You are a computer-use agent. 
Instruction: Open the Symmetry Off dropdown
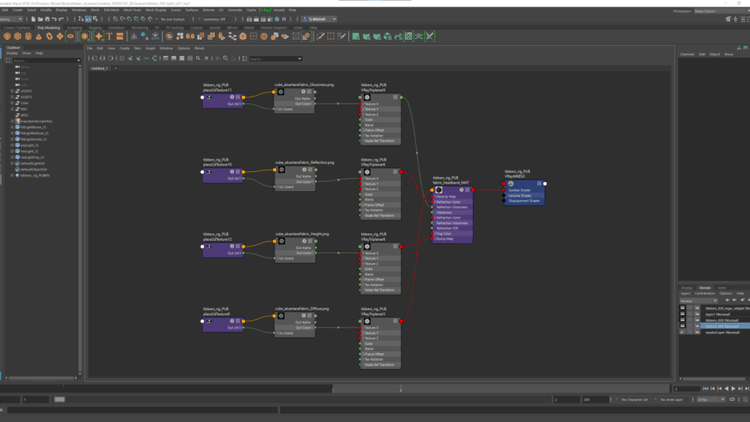(215, 19)
